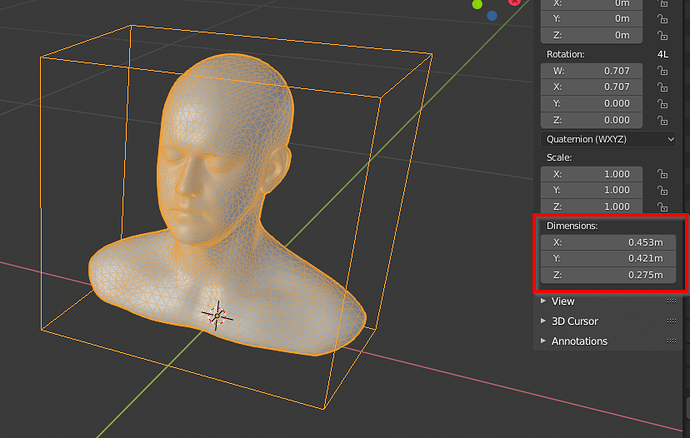
Task: Toggle lock on Rotation X
Action: pyautogui.click(x=663, y=87)
